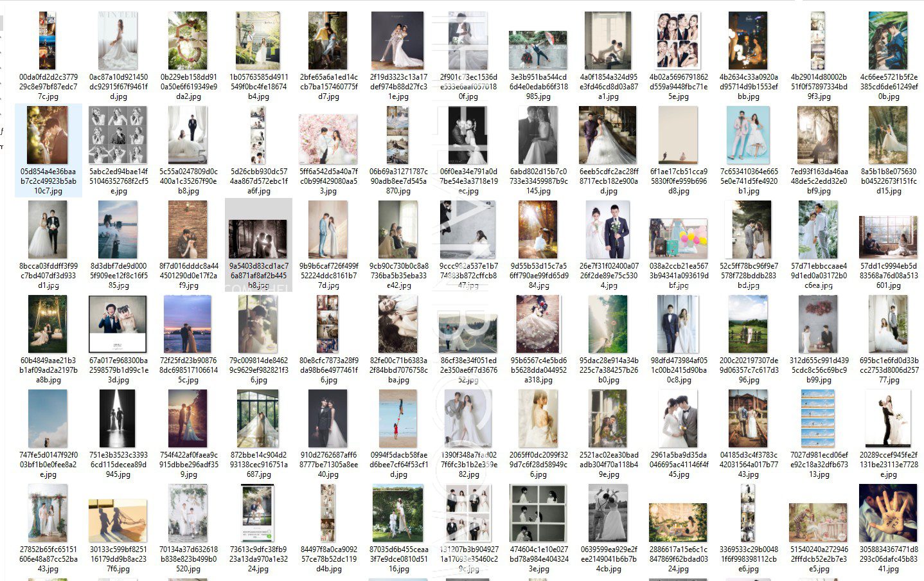This screenshot has height=581, width=924.
Task: Click the mostly beige 6f1ae17cb51cca9 thumbnail
Action: 679,135
